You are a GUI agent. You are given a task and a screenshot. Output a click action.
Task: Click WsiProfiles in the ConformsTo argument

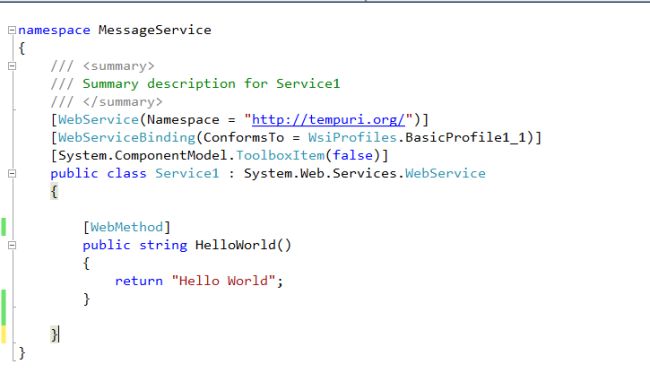(352, 138)
